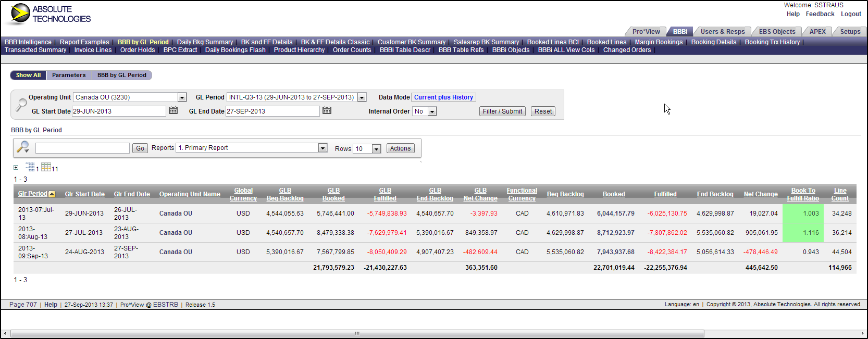Viewport: 868px width, 339px height.
Task: Open Invoice Lines report
Action: coord(93,50)
